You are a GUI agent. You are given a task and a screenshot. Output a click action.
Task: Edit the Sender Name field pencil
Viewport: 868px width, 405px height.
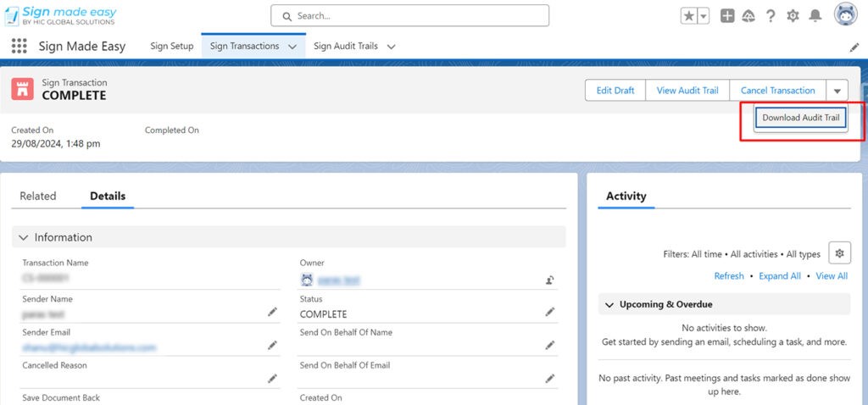click(272, 312)
